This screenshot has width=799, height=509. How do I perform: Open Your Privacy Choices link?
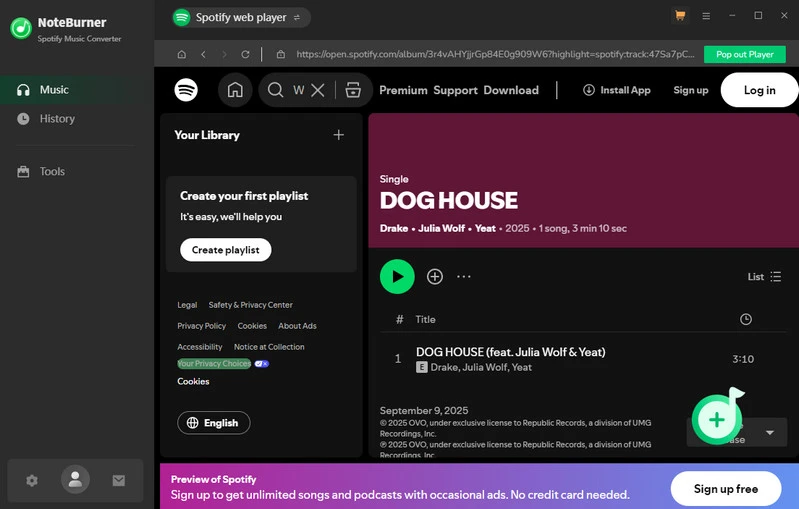pyautogui.click(x=214, y=363)
